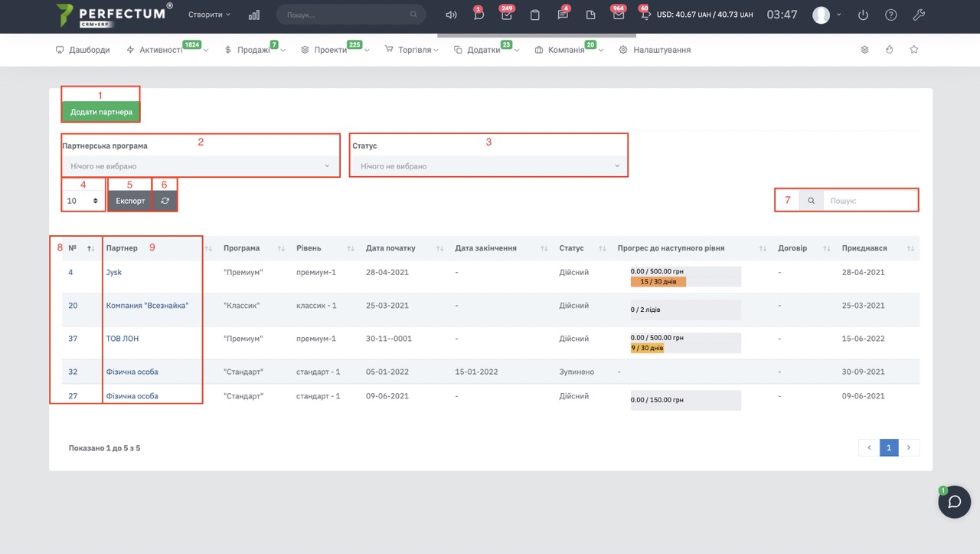The height and width of the screenshot is (554, 980).
Task: Open the tasks checklist icon with 249 badge
Action: click(x=506, y=15)
